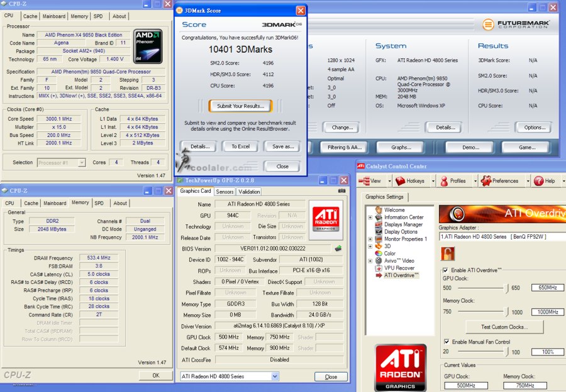Click Filtering & AA button in 3DMark

point(345,148)
